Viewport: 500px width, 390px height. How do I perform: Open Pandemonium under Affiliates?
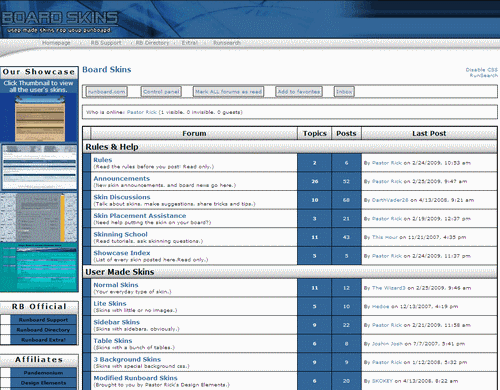click(x=43, y=373)
